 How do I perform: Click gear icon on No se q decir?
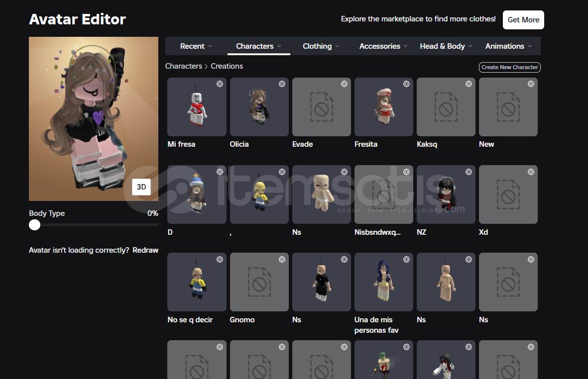pos(220,260)
